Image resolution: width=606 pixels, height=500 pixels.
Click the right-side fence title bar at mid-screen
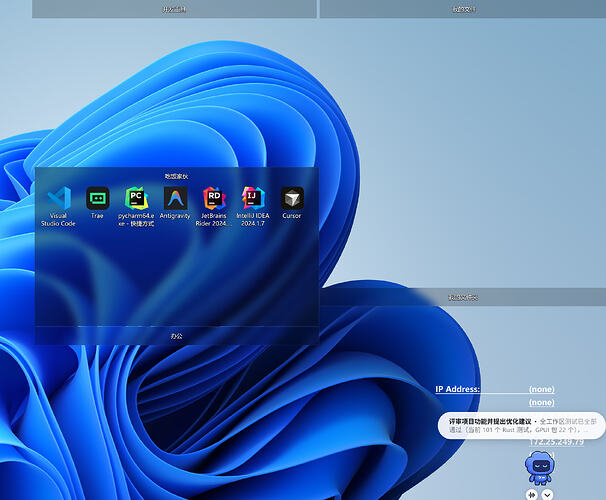pyautogui.click(x=463, y=297)
